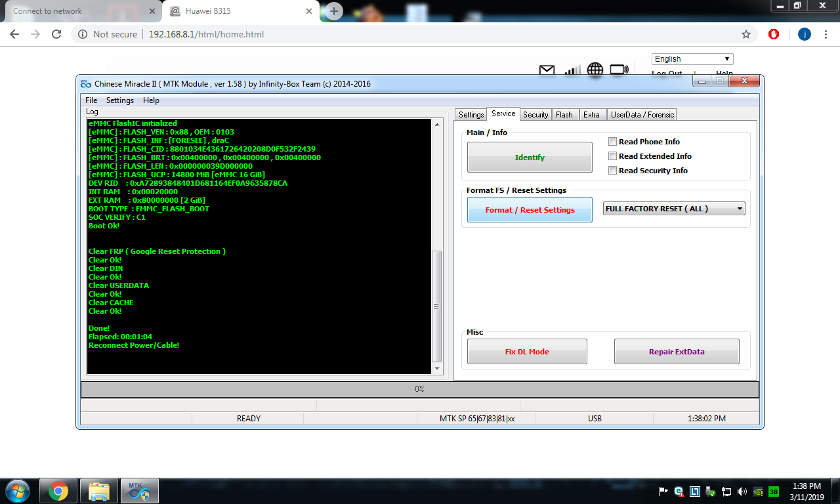Screen dimensions: 840x504
Task: Click 'Reconnect Power/Cable!' log line
Action: tap(134, 345)
